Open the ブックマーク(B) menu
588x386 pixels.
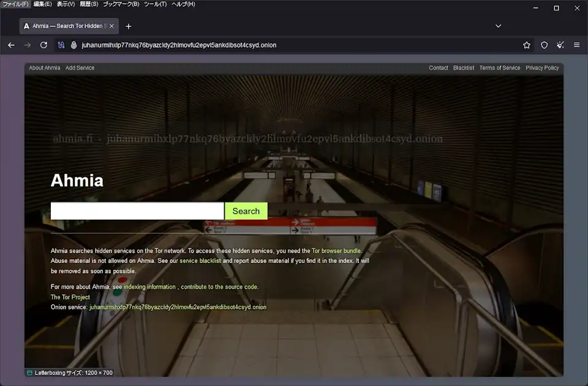click(121, 4)
